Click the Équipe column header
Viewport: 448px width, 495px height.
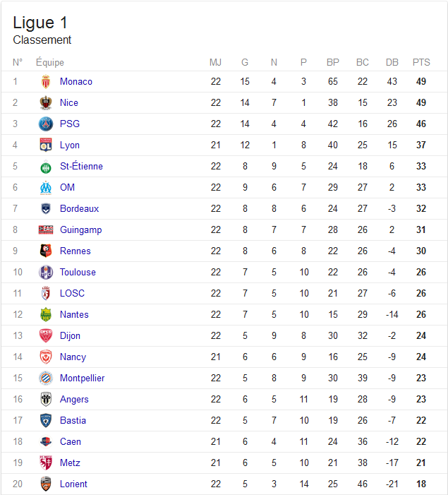[50, 63]
